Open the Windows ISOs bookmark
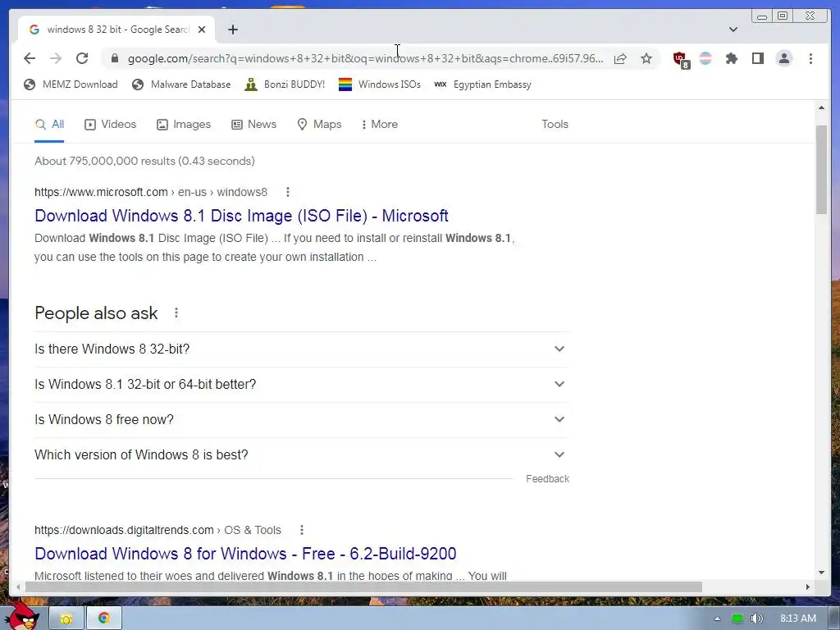This screenshot has height=630, width=840. pyautogui.click(x=380, y=84)
